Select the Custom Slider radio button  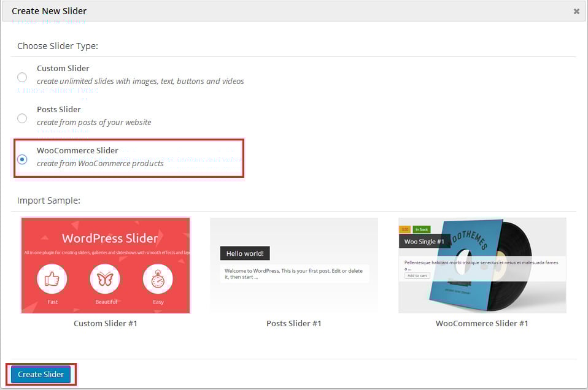click(x=22, y=77)
